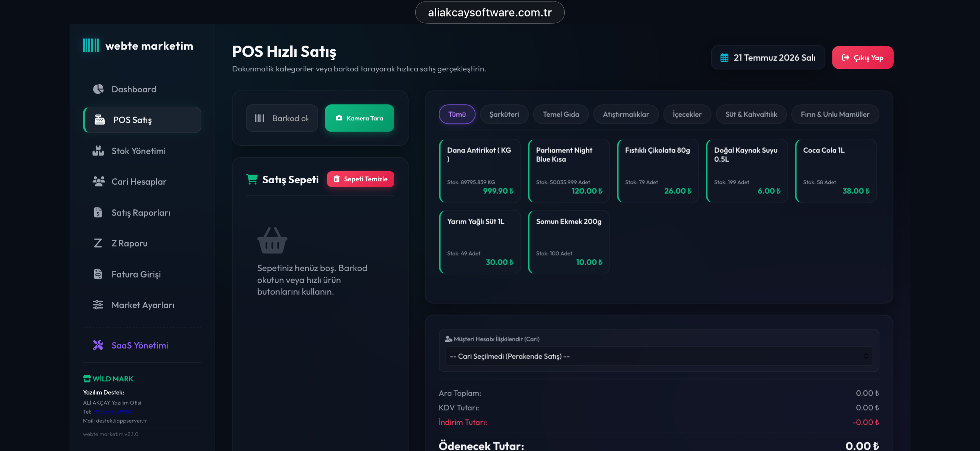Open the Z Raporu icon
Viewport: 980px width, 451px height.
click(98, 243)
